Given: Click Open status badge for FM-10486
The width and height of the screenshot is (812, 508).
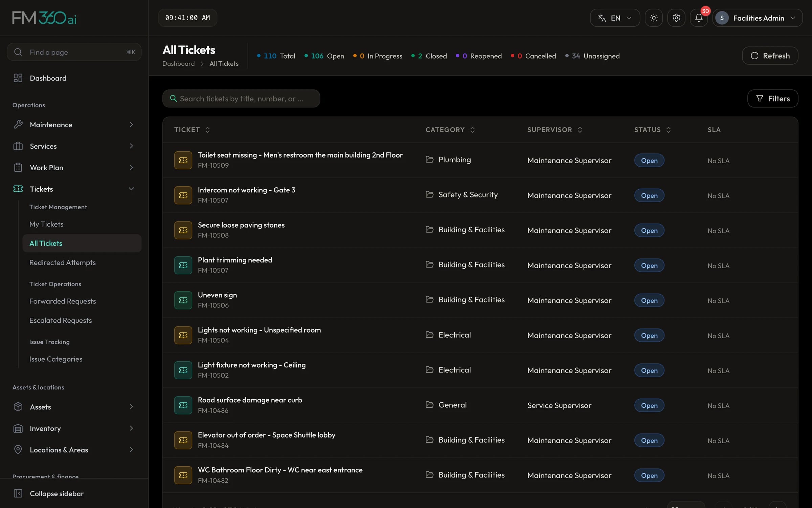Looking at the screenshot, I should pyautogui.click(x=649, y=405).
